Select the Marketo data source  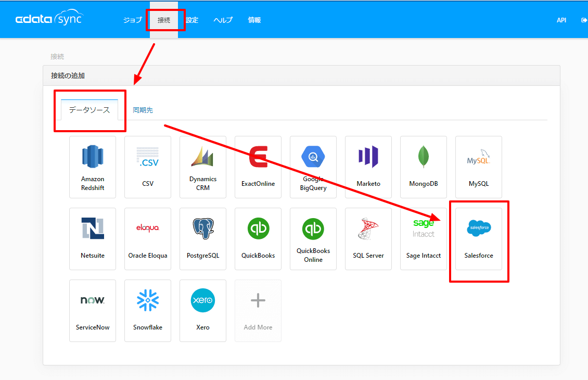pos(368,167)
